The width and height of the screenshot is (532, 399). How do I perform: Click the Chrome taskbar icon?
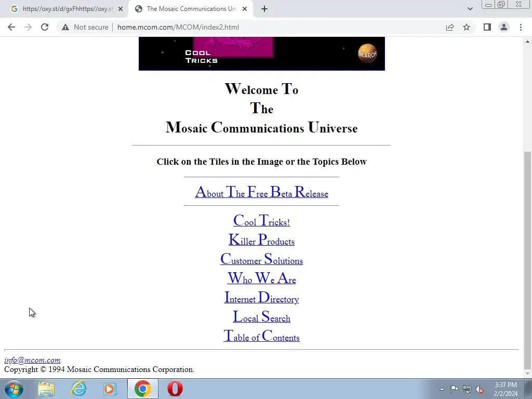pos(143,389)
